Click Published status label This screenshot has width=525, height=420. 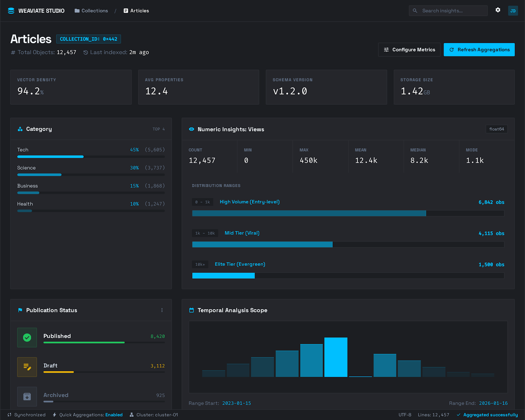(57, 336)
